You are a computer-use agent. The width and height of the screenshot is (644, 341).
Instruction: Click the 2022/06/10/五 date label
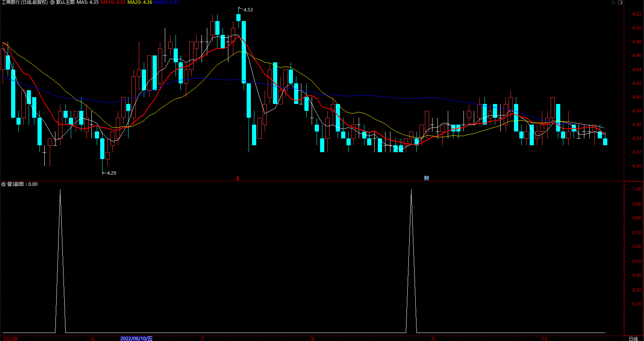pyautogui.click(x=136, y=338)
